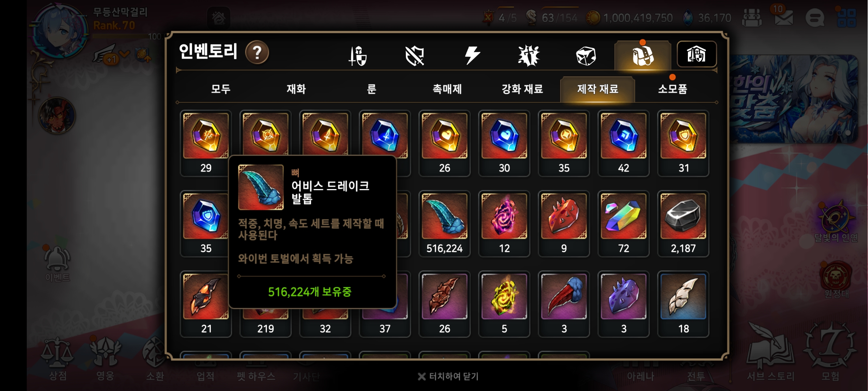The height and width of the screenshot is (391, 868).
Task: Switch to the 룬 tab
Action: click(x=372, y=89)
